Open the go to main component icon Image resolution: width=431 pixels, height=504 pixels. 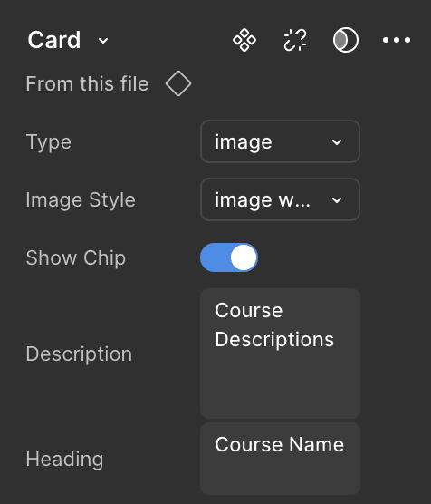point(244,40)
